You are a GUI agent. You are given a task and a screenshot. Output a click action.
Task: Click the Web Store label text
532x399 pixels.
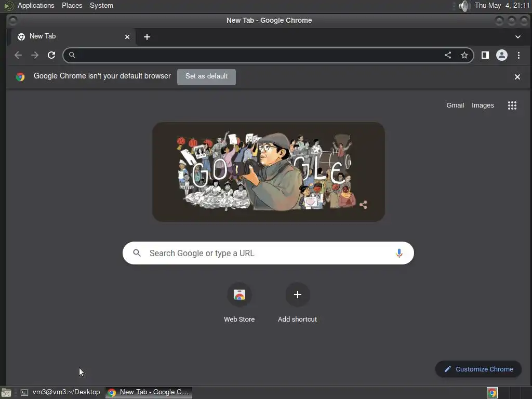coord(239,320)
